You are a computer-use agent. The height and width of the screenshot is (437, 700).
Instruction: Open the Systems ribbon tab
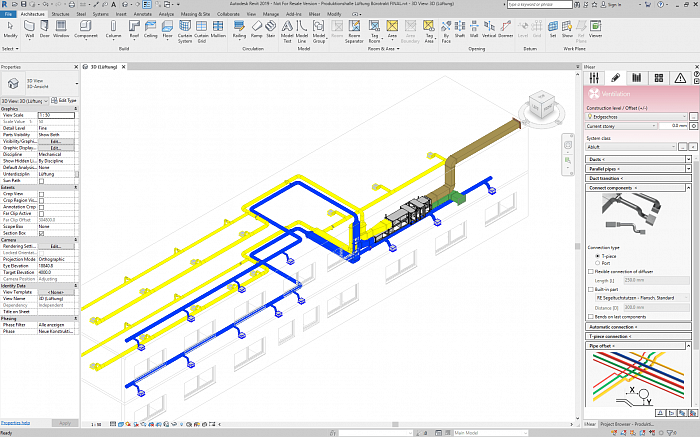(x=100, y=14)
